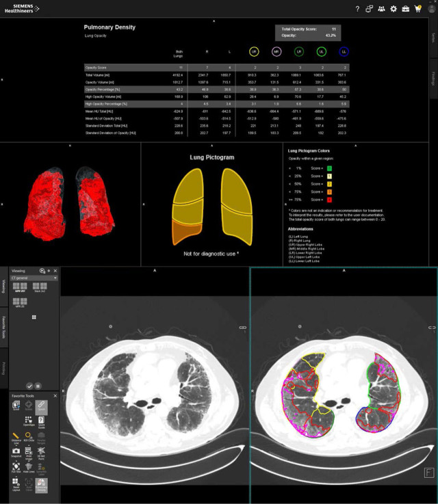Expand the CT general layout dropdown
438x504 pixels.
click(x=55, y=278)
